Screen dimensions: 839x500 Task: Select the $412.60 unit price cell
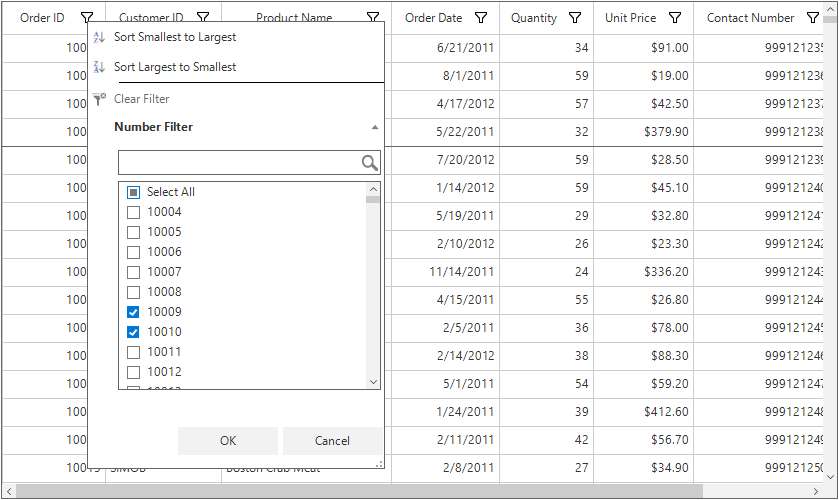click(644, 411)
